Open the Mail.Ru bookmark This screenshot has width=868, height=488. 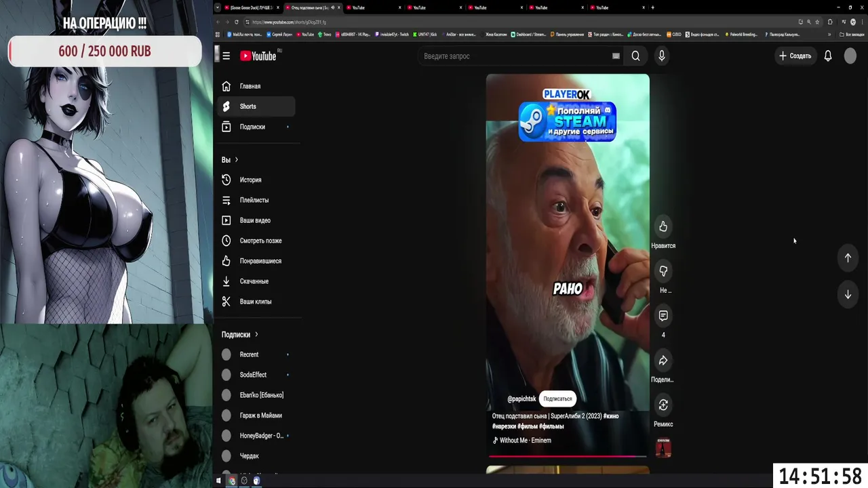(x=245, y=34)
